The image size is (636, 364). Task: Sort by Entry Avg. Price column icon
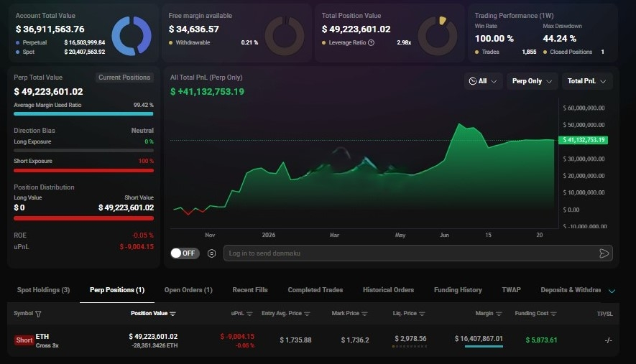click(x=307, y=314)
